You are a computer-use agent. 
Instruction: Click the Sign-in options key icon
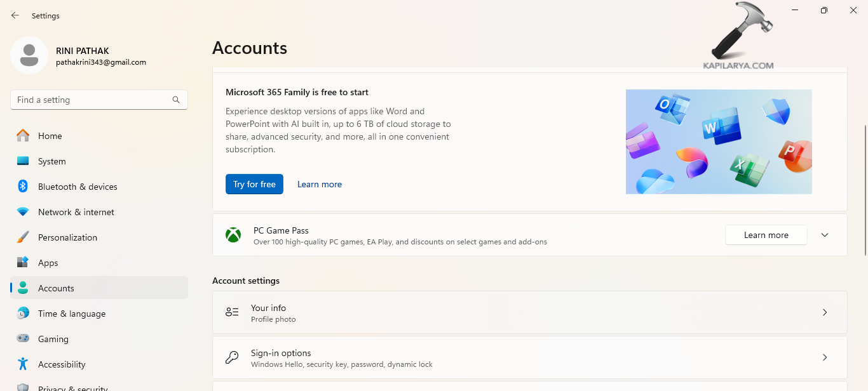(232, 357)
